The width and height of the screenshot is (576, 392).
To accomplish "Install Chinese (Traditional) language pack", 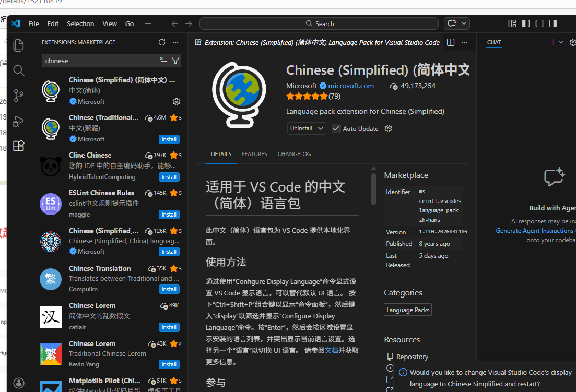I will 169,139.
